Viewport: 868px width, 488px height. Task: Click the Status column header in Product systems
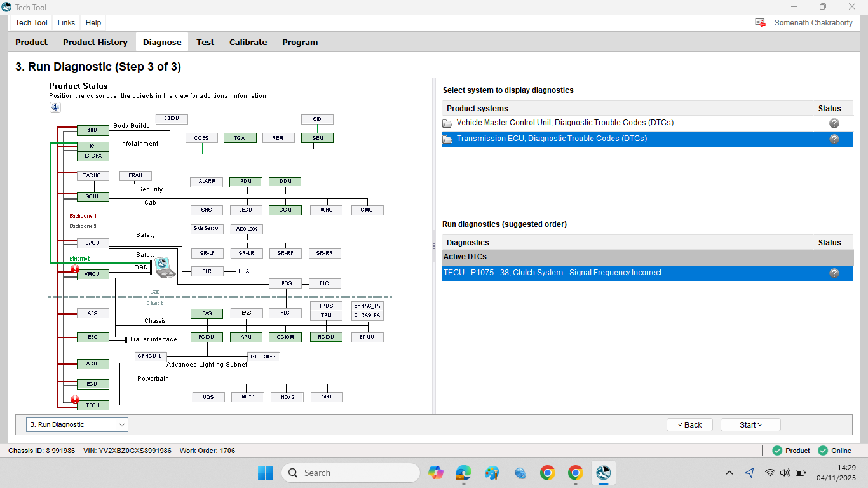(832, 108)
